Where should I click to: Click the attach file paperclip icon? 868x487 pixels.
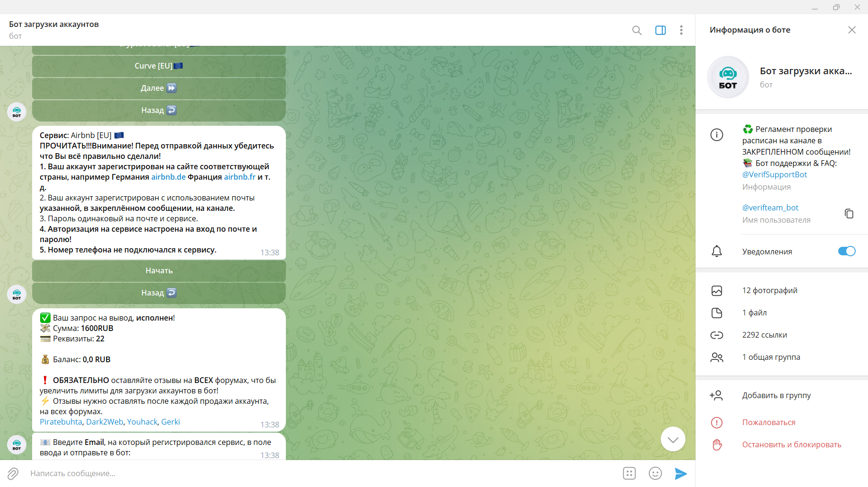tap(13, 473)
